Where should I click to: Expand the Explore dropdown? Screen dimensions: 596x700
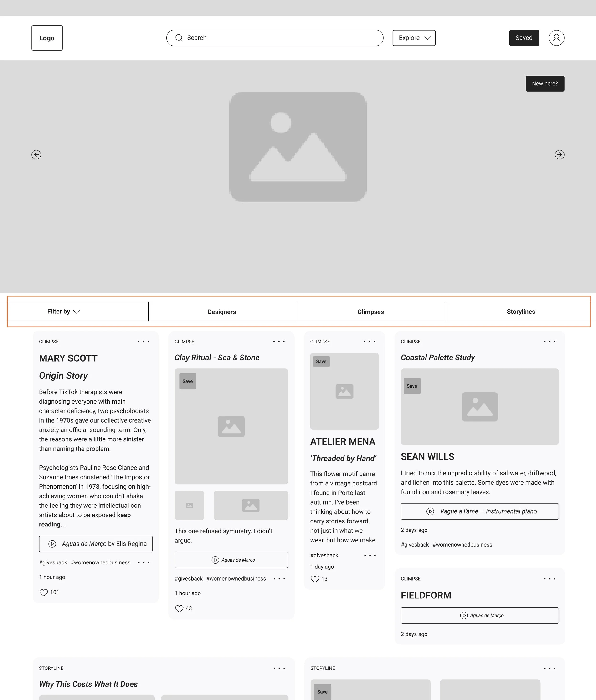[414, 38]
